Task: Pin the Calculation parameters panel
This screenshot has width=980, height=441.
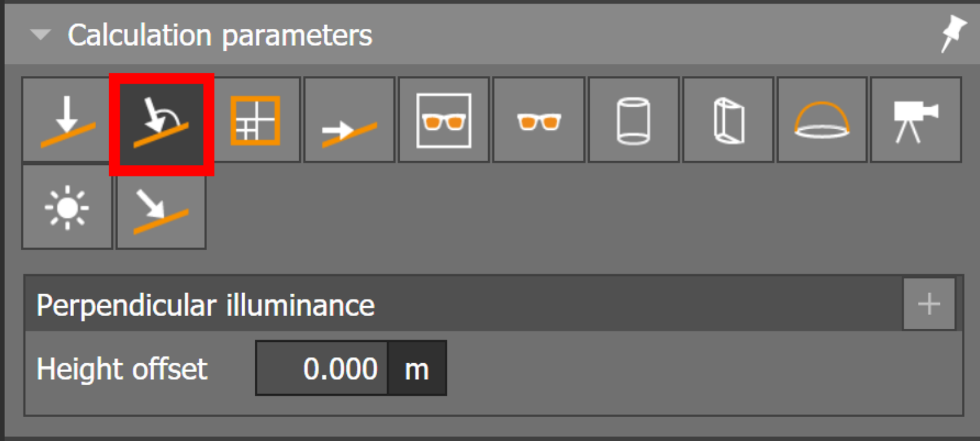Action: coord(952,35)
